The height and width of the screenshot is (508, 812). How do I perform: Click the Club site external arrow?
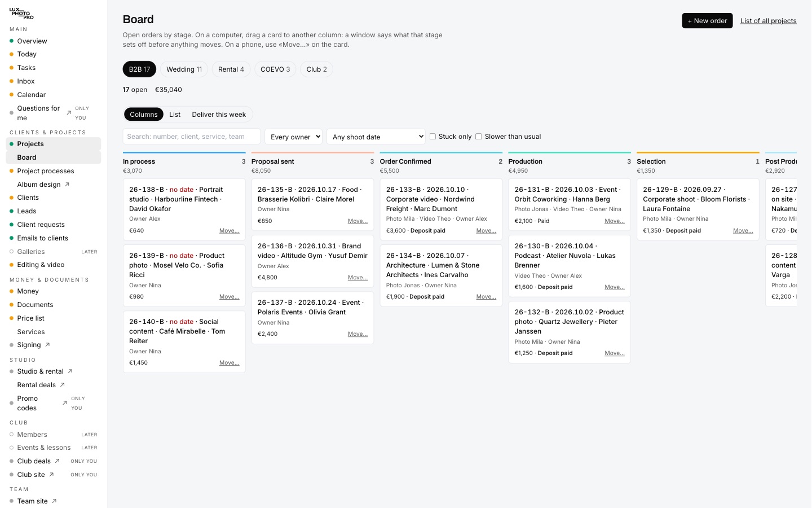click(51, 475)
